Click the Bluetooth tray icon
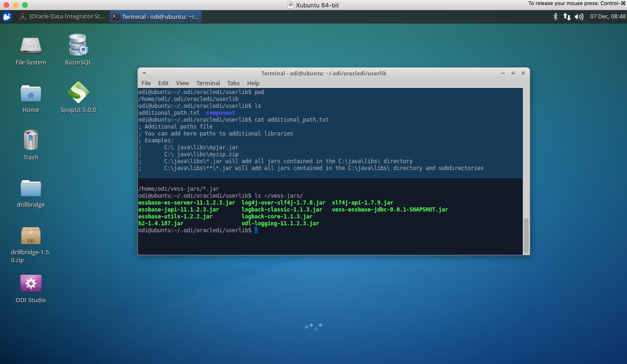The image size is (627, 364). coord(555,16)
